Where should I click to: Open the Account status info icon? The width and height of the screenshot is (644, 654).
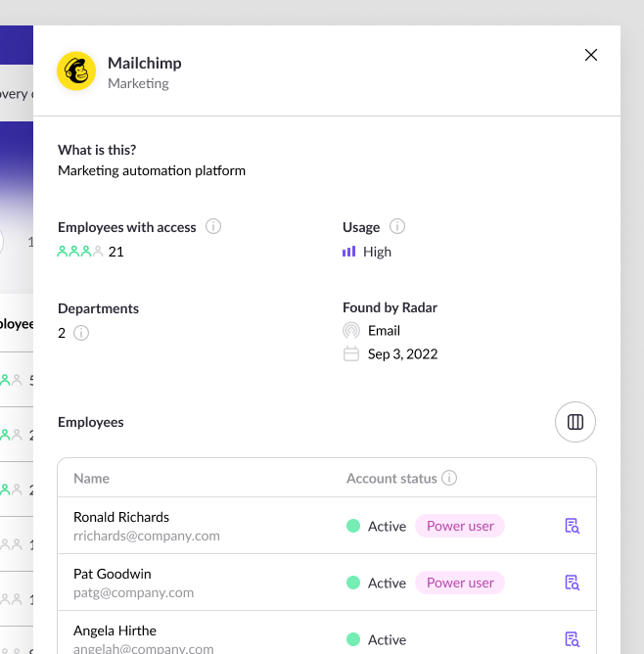(449, 478)
